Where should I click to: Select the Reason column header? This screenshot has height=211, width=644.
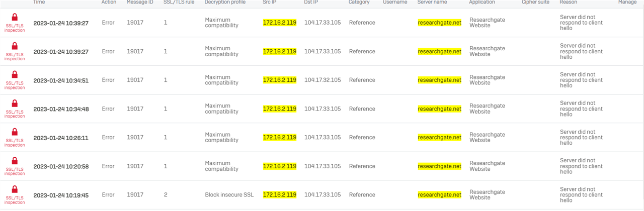tap(569, 3)
